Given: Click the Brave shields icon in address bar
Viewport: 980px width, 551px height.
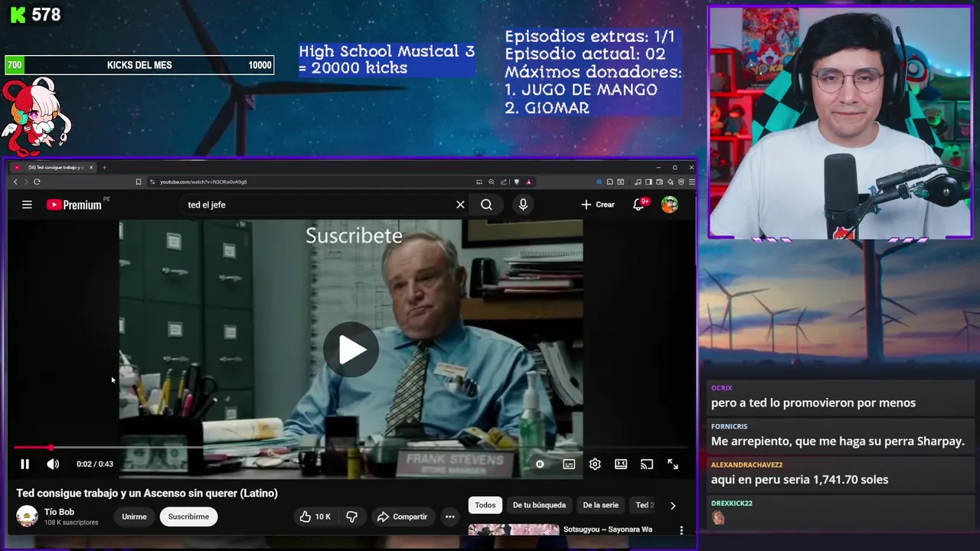Looking at the screenshot, I should click(x=517, y=181).
